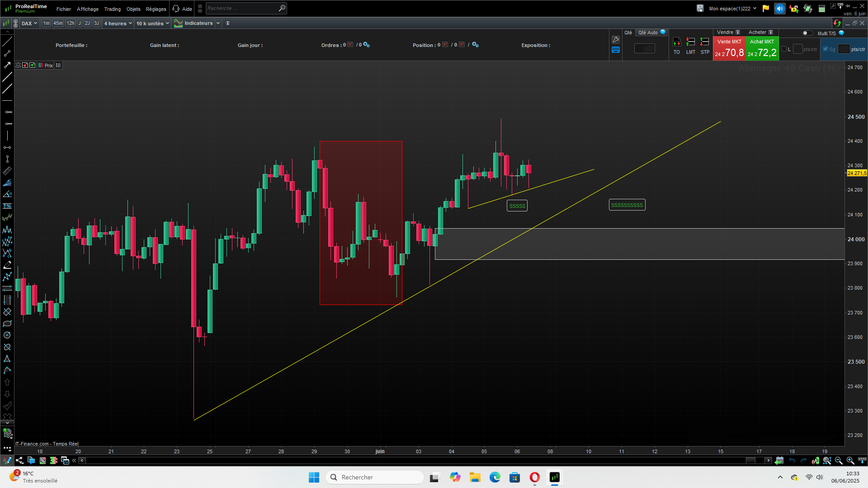Open the Réglages menu
The width and height of the screenshot is (868, 488).
coord(156,9)
